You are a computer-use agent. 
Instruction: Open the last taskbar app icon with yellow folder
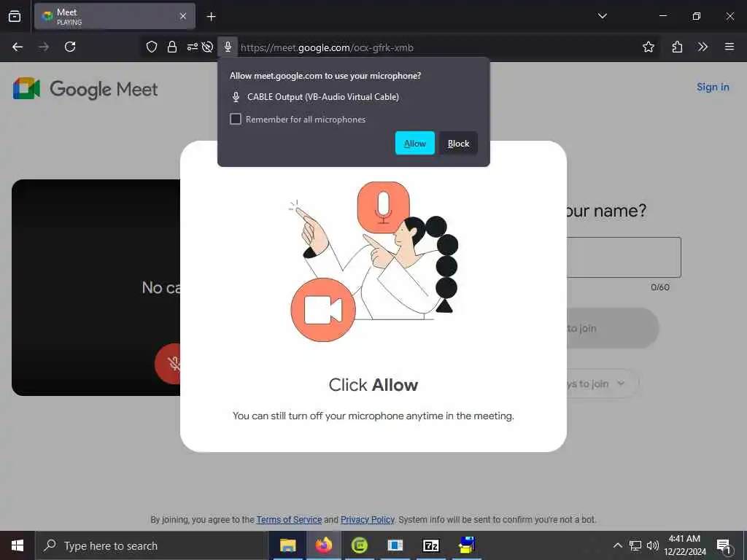pos(467,545)
